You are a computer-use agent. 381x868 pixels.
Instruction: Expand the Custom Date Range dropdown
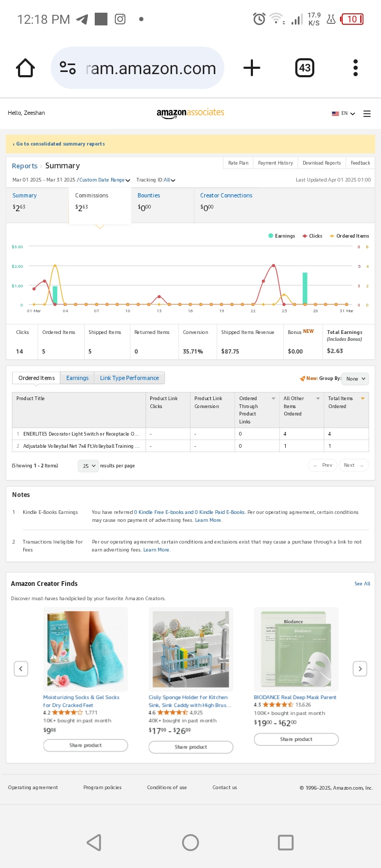point(105,180)
